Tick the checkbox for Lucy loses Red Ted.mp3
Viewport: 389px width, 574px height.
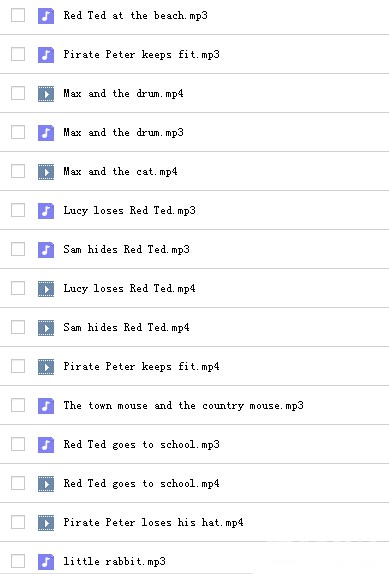pos(18,210)
